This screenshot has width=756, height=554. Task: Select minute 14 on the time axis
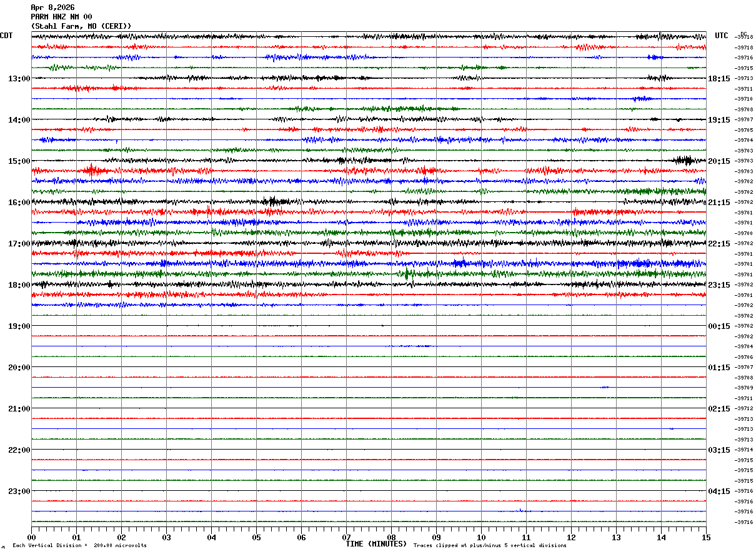click(661, 538)
